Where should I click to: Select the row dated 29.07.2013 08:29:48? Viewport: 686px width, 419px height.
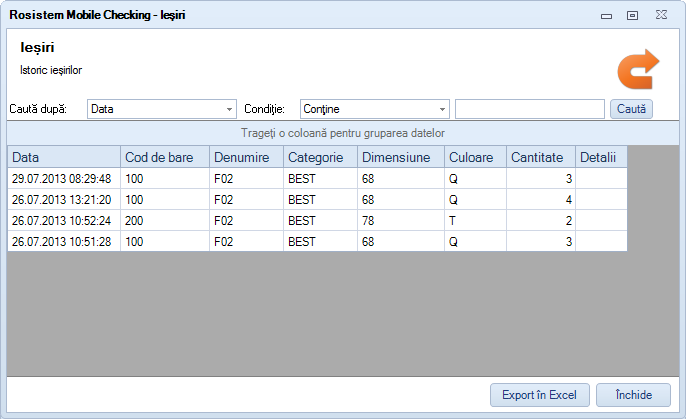62,178
